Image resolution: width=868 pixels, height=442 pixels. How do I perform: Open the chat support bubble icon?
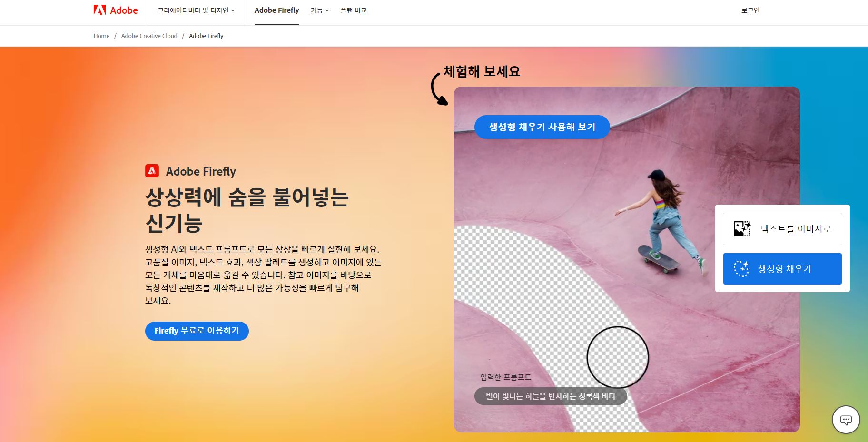(846, 420)
